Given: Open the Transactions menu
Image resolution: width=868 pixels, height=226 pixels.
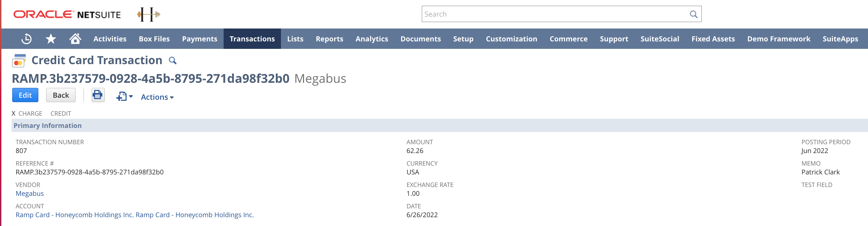Looking at the screenshot, I should (x=252, y=39).
